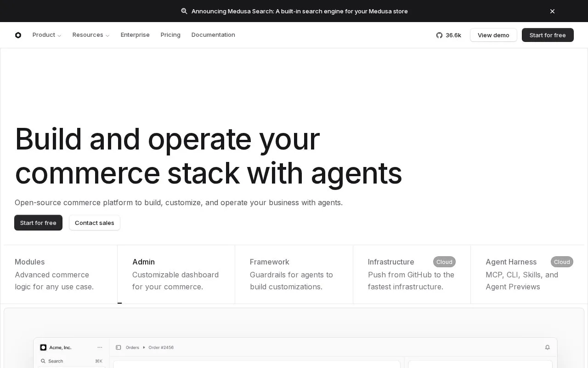Click the search icon in the announcement banner
Image resolution: width=588 pixels, height=368 pixels.
184,11
